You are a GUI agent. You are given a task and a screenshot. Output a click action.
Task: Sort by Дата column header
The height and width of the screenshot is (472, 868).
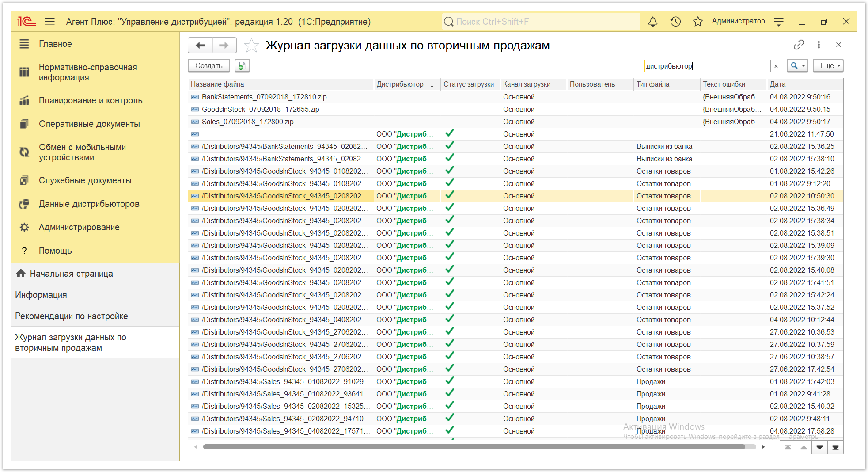(x=805, y=84)
